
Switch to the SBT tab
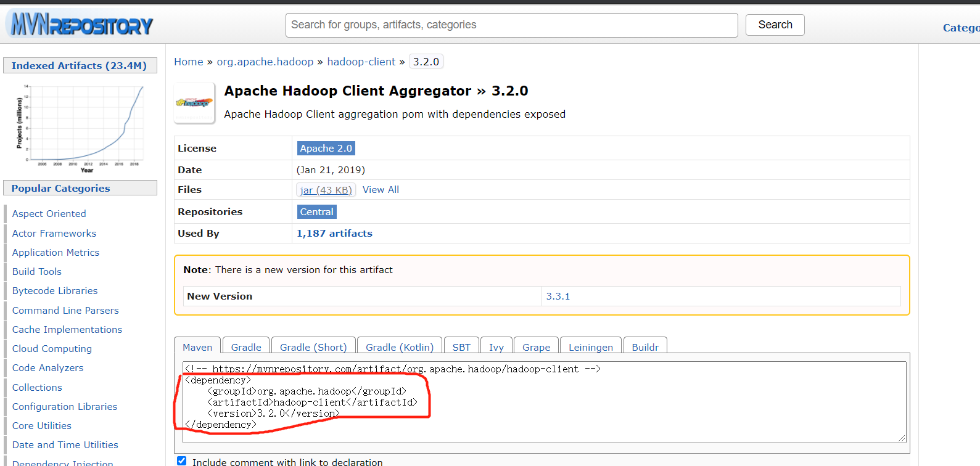click(x=461, y=347)
